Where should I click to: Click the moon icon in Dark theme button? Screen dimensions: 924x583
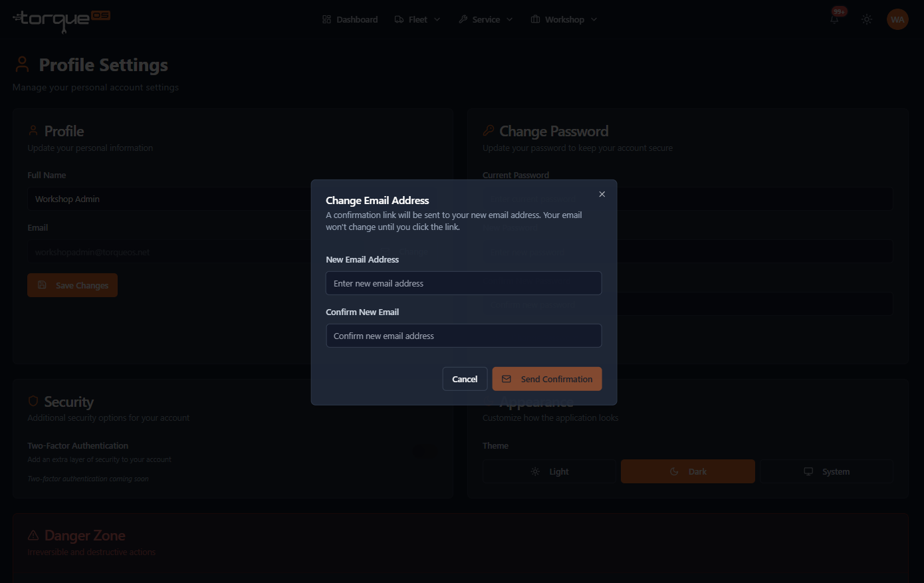674,471
